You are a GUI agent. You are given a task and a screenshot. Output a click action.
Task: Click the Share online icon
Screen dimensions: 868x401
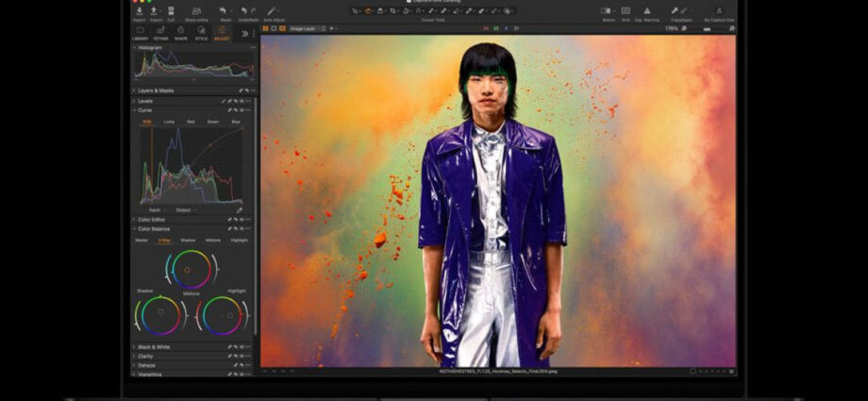197,10
